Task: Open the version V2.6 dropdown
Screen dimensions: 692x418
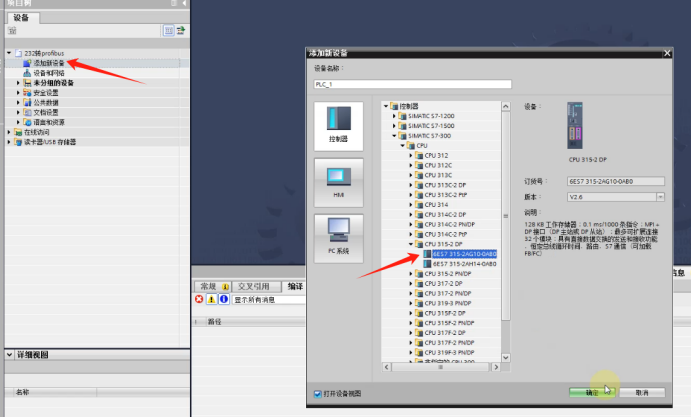Action: coord(660,197)
